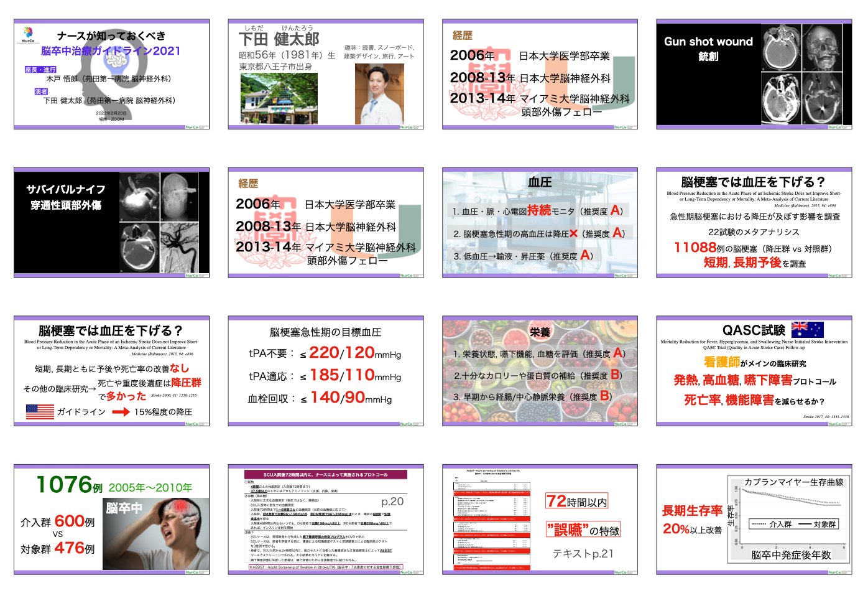
Task: Select the slide mentioning 15%程度の降圧
Action: [112, 371]
